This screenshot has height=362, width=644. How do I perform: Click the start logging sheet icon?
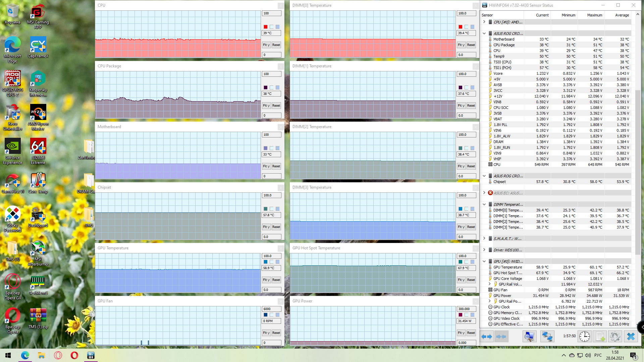tap(600, 336)
